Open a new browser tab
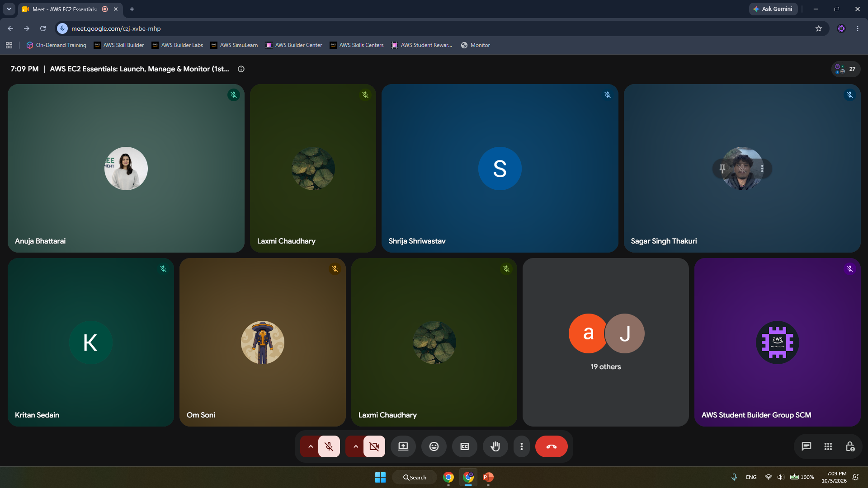The height and width of the screenshot is (488, 868). tap(132, 9)
